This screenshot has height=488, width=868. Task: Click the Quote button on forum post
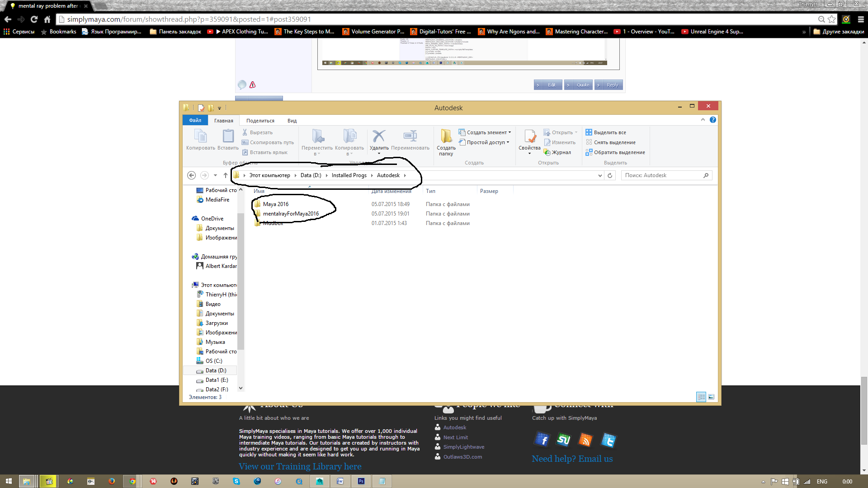(x=579, y=85)
